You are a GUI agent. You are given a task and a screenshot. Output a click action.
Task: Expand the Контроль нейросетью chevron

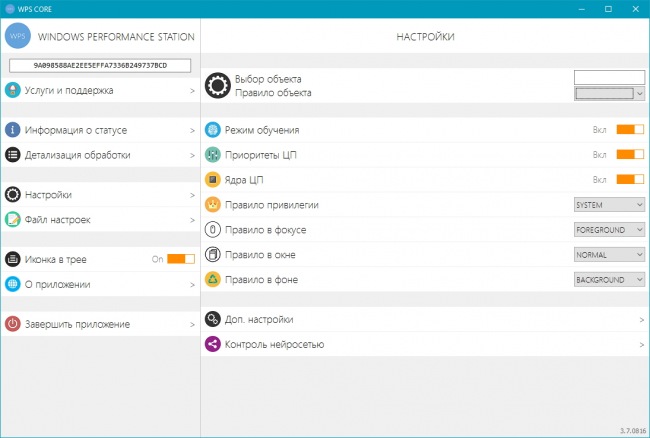641,344
